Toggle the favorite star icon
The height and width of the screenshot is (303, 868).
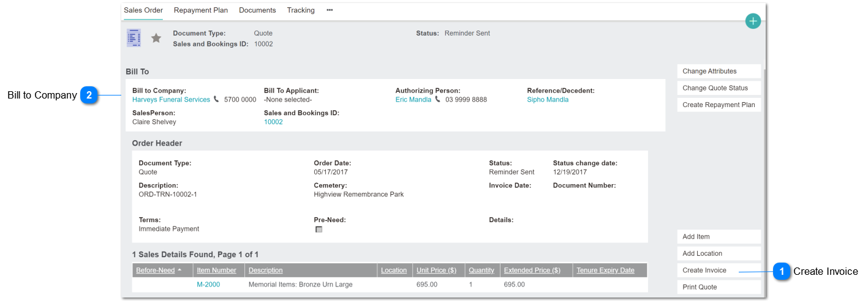coord(156,38)
